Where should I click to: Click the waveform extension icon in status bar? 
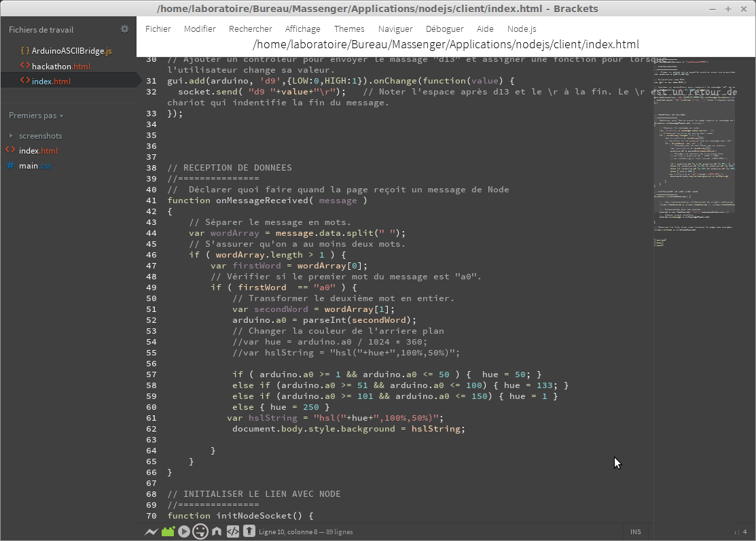[x=151, y=531]
